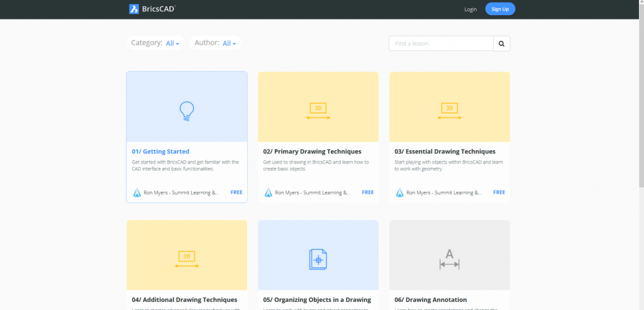Viewport: 644px width, 310px height.
Task: Click FREE label on Essential Drawing Techniques card
Action: [x=499, y=192]
